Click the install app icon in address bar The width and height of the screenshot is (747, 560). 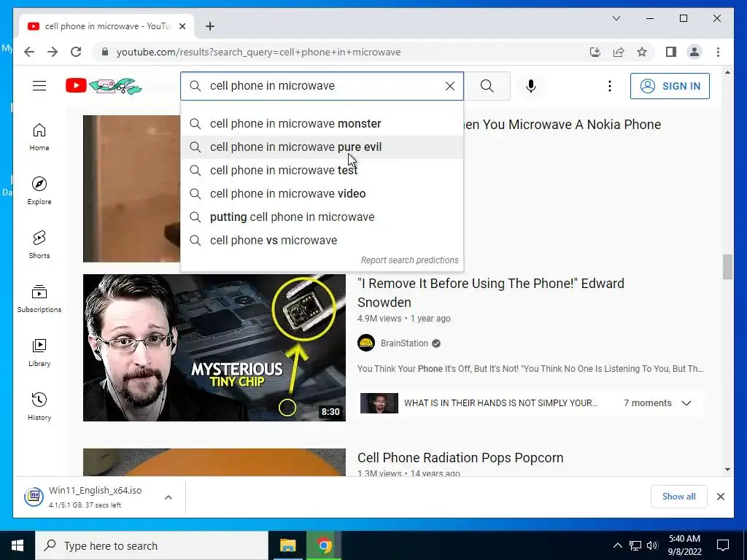[595, 52]
